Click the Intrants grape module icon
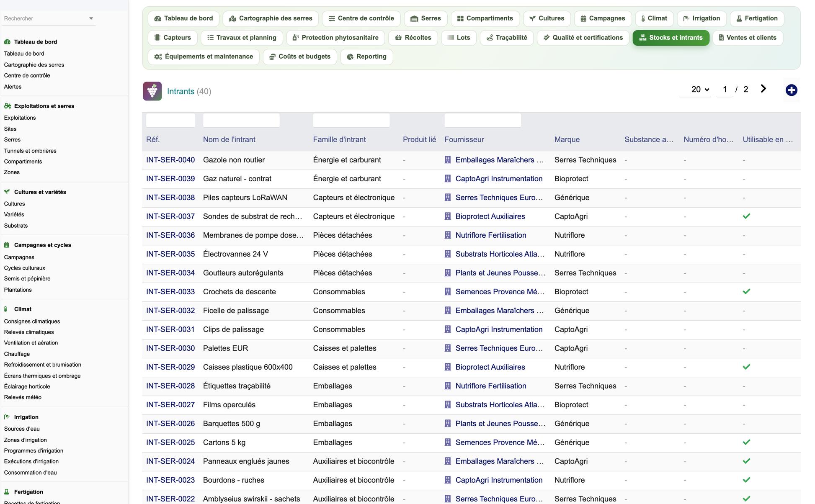Screen dimensions: 815x504 tap(152, 91)
